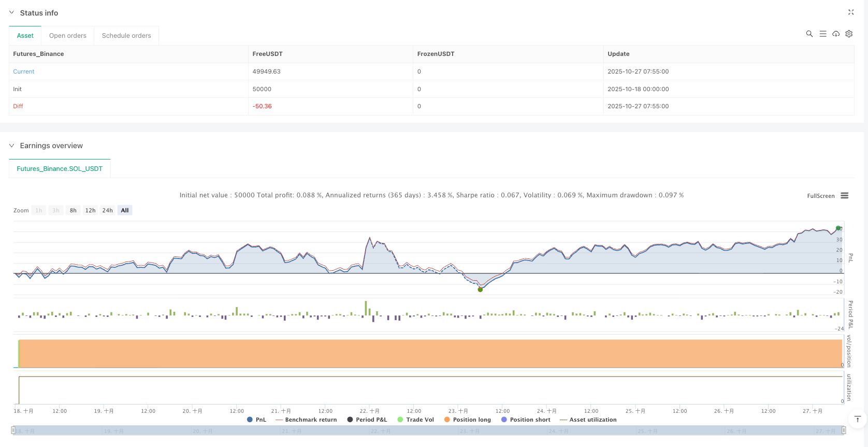
Task: Click the search icon in status panel
Action: point(809,34)
